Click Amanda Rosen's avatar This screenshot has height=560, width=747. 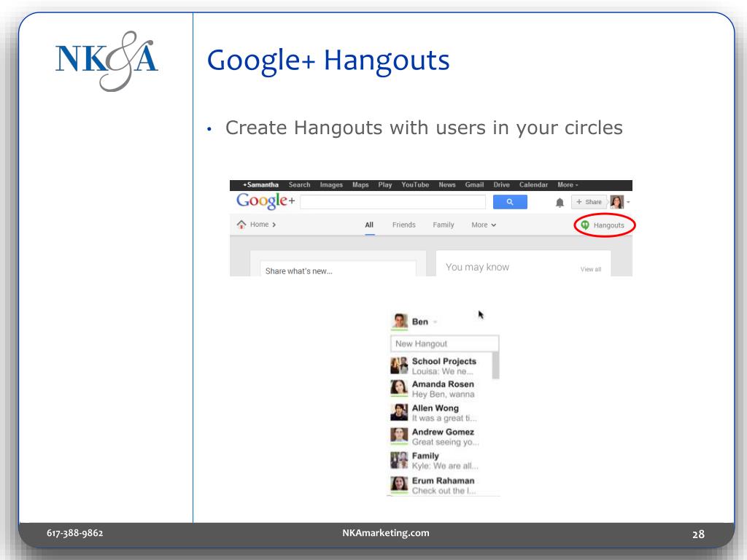[399, 389]
